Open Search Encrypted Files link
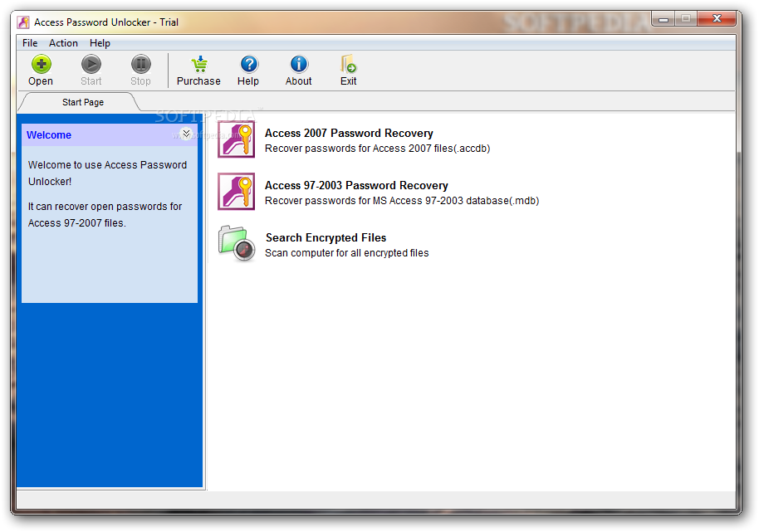 click(x=326, y=237)
